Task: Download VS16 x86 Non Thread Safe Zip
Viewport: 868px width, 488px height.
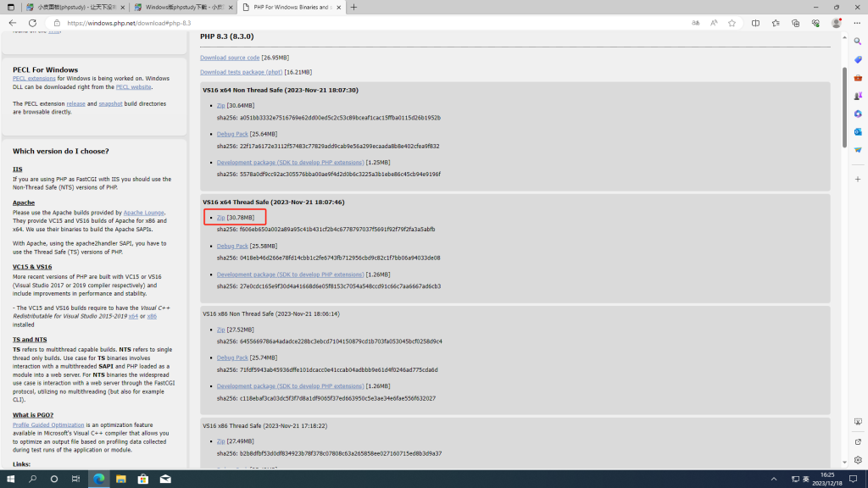Action: (221, 330)
